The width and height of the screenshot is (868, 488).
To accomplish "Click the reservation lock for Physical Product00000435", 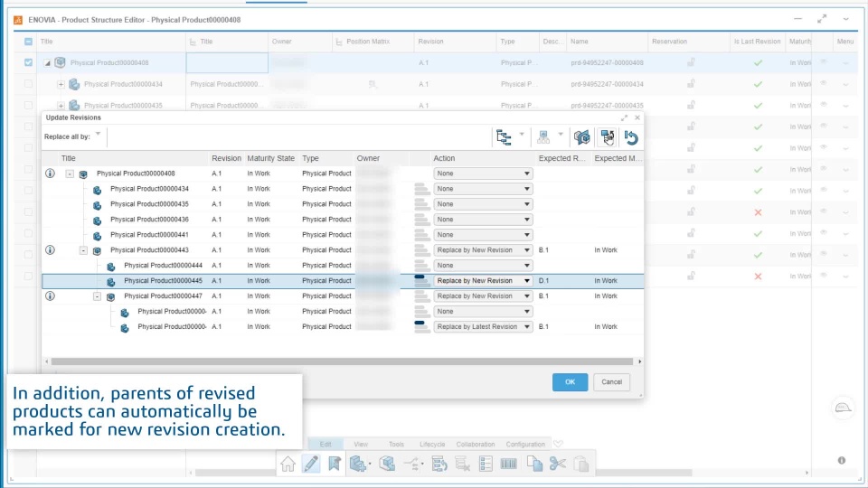I will point(691,105).
